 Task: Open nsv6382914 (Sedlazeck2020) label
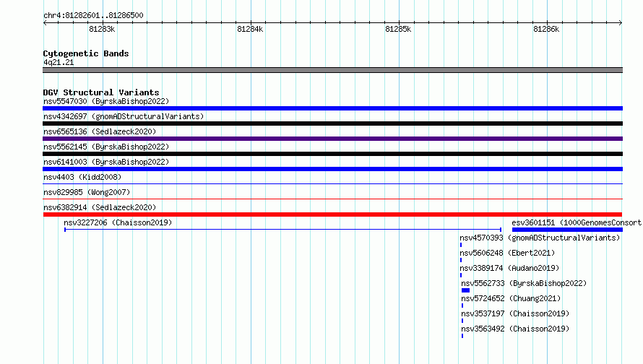click(100, 207)
